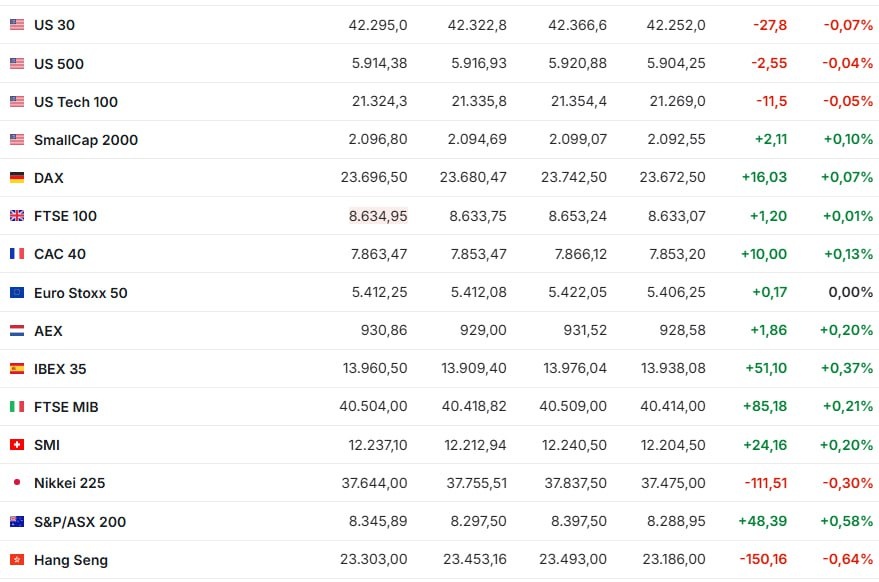Screen dimensions: 879x582
Task: Click the US flag beside US 30
Action: [17, 25]
